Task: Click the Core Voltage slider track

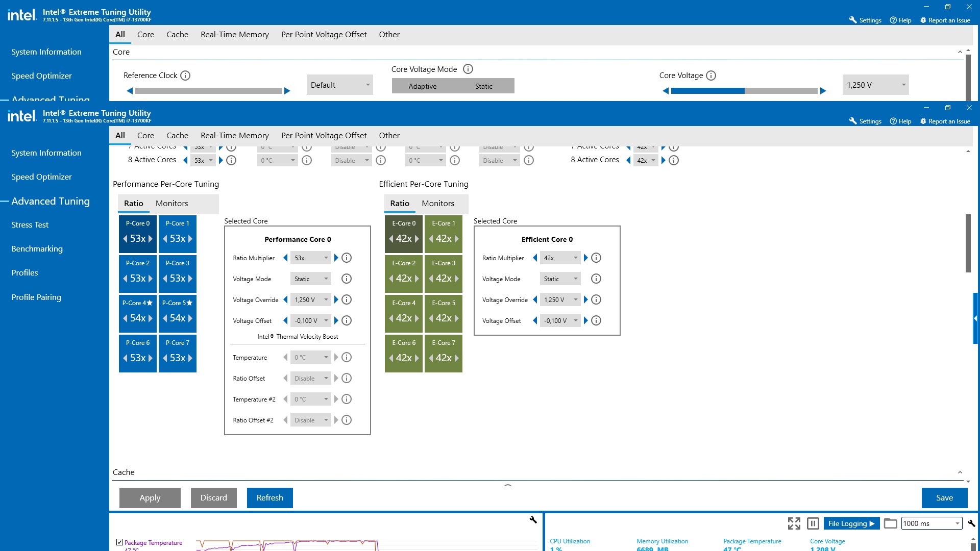Action: pyautogui.click(x=744, y=91)
